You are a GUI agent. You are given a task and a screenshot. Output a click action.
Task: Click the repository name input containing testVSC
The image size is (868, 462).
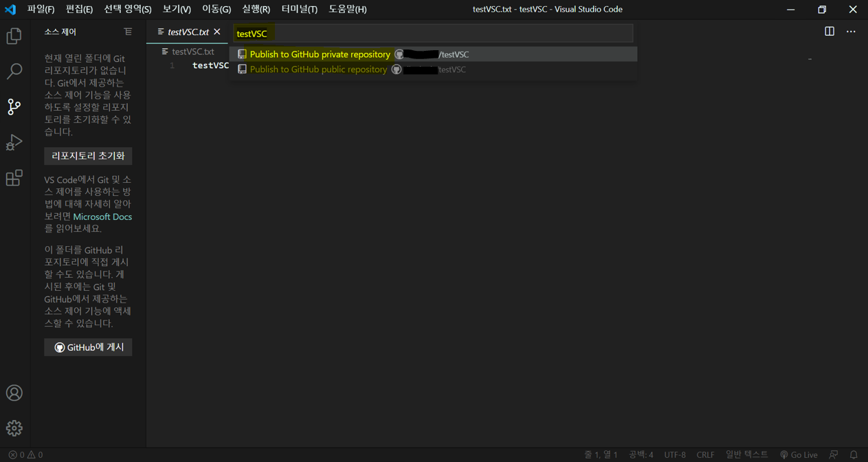[x=433, y=33]
